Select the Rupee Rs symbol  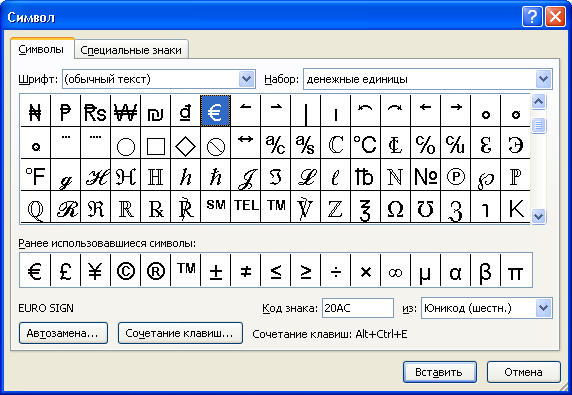click(x=96, y=111)
